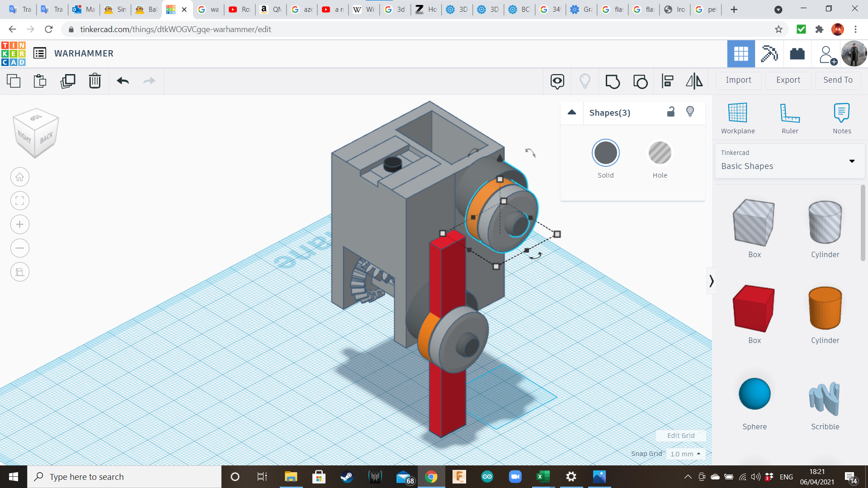Image resolution: width=868 pixels, height=488 pixels.
Task: Activate the Workplane tool
Action: [x=737, y=117]
